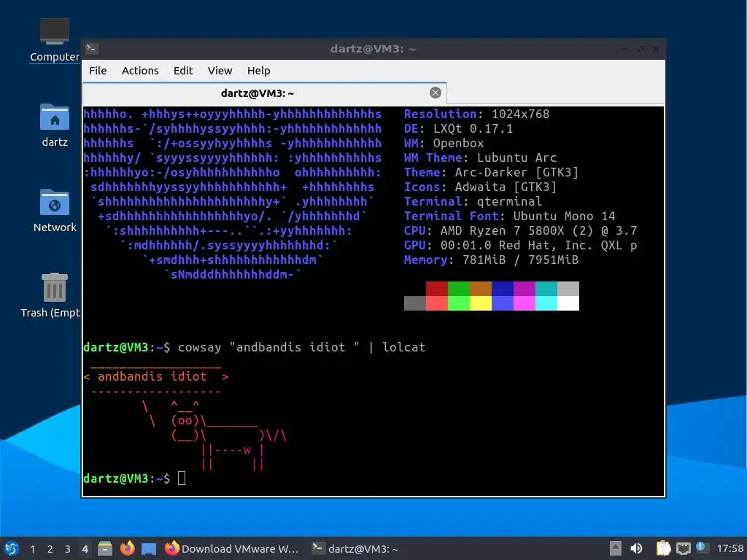Screen dimensions: 747x560
Task: Click the cowsay speech bubble text
Action: click(x=152, y=376)
